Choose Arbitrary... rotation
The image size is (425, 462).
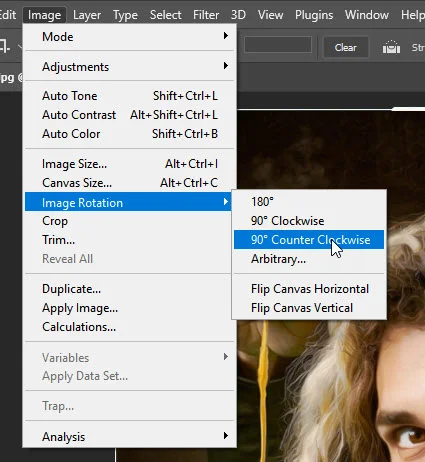309,259
